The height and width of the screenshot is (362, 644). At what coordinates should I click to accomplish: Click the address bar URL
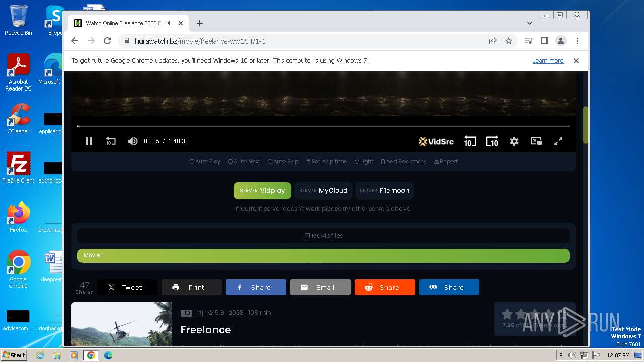200,41
